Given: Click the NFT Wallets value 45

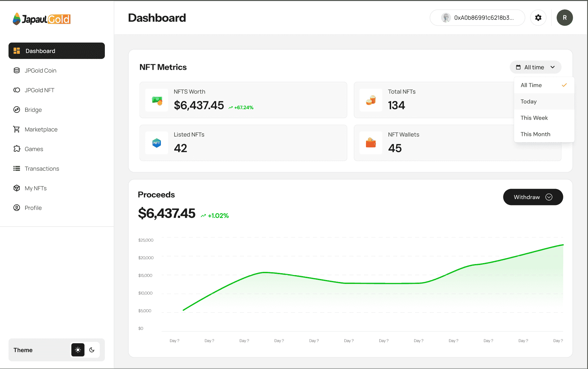Looking at the screenshot, I should (395, 148).
